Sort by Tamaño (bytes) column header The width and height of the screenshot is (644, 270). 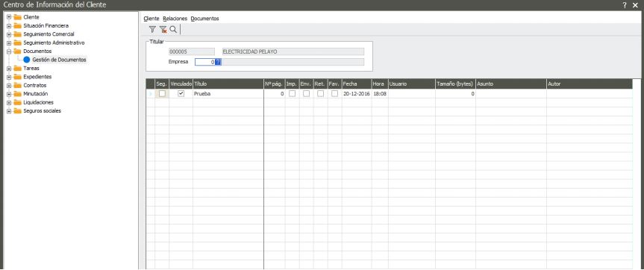click(455, 84)
